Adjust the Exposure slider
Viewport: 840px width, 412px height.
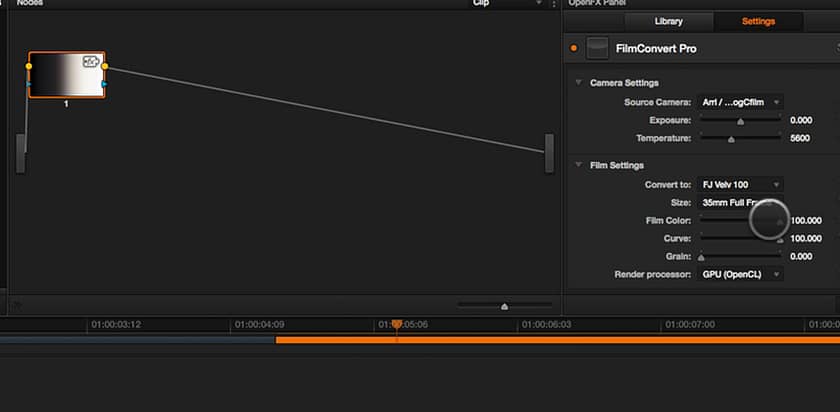[740, 120]
